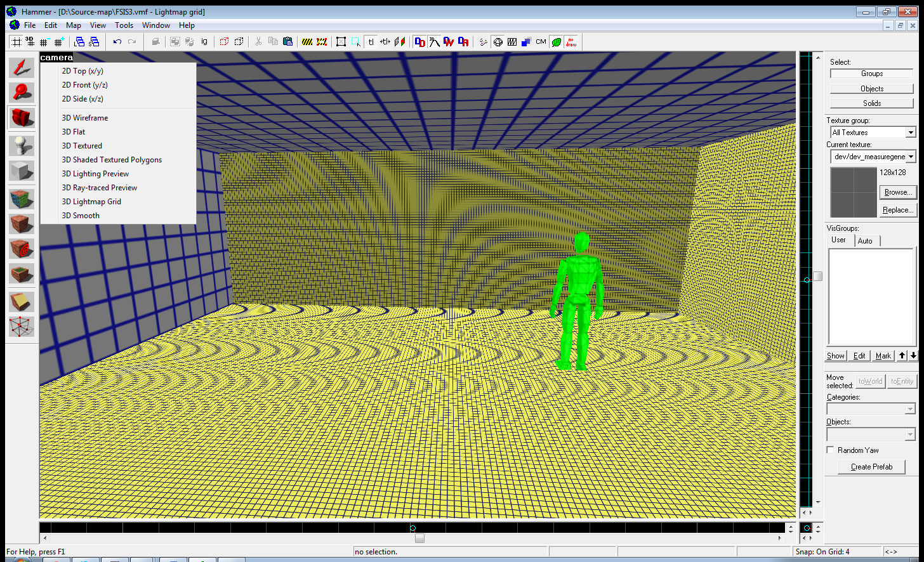Toggle the texture lock 'tl' icon
Viewport: 924px width, 562px height.
[x=371, y=42]
